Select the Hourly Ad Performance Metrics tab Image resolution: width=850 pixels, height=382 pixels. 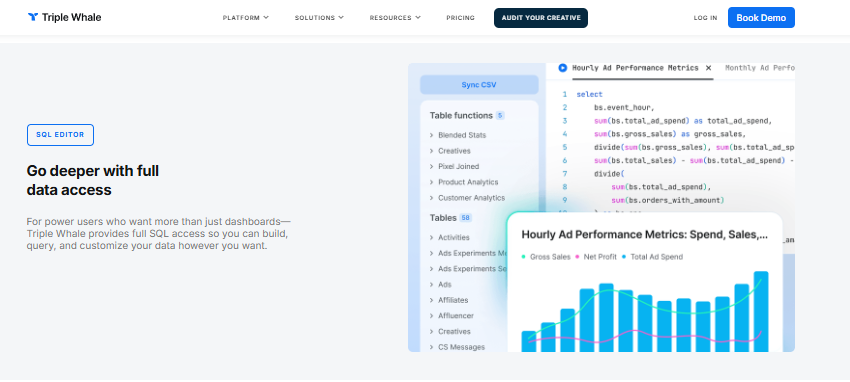pos(635,68)
